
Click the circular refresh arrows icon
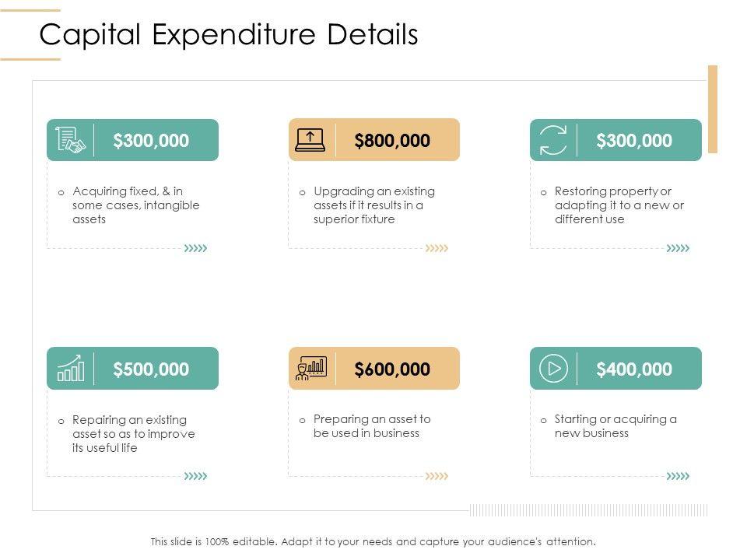coord(552,140)
